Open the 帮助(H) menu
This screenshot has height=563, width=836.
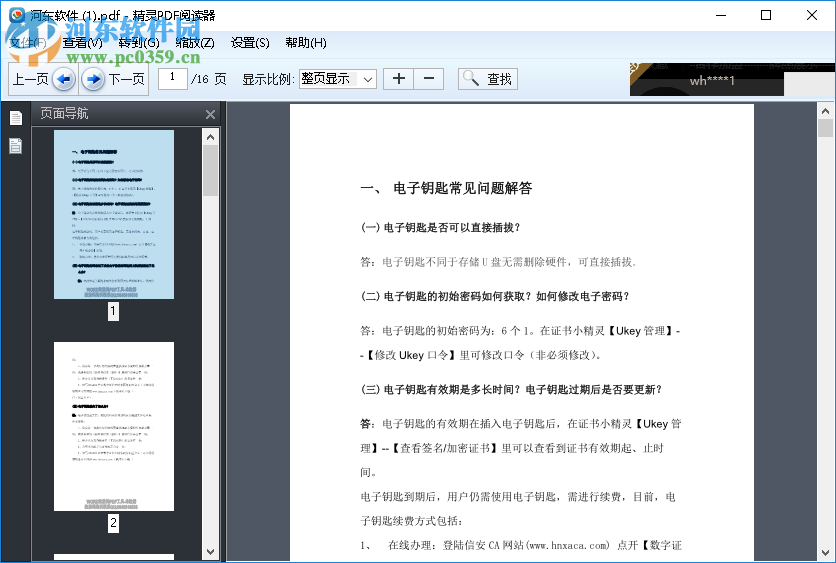(306, 43)
